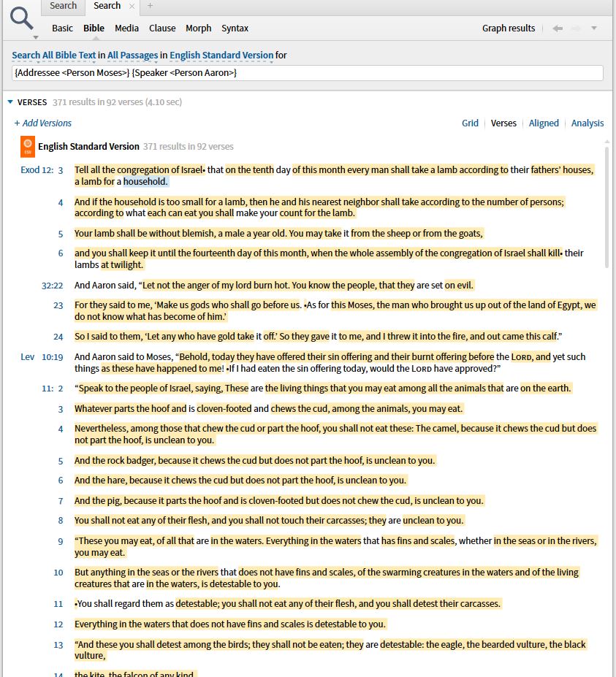The height and width of the screenshot is (677, 616).
Task: Switch to the first inactive Search tab
Action: point(63,6)
